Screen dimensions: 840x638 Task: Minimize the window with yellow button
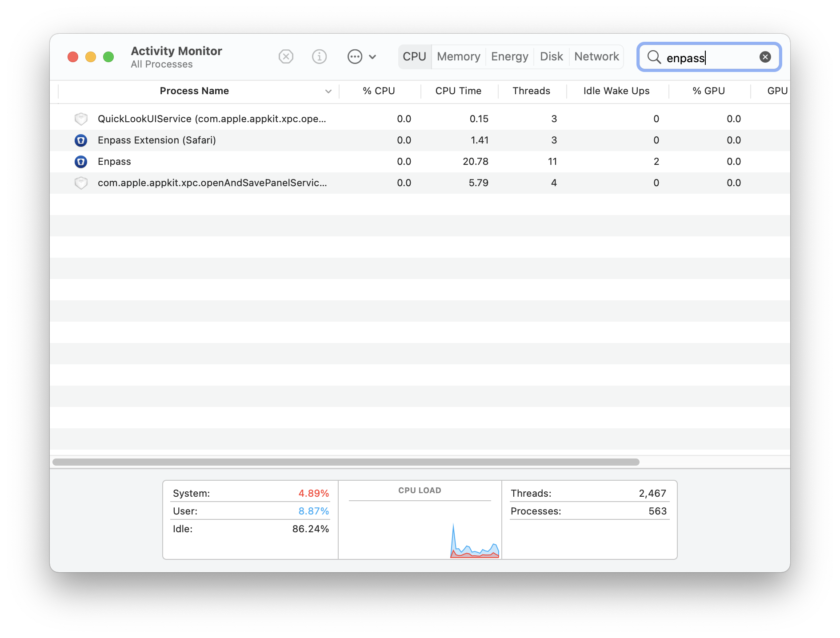point(91,57)
